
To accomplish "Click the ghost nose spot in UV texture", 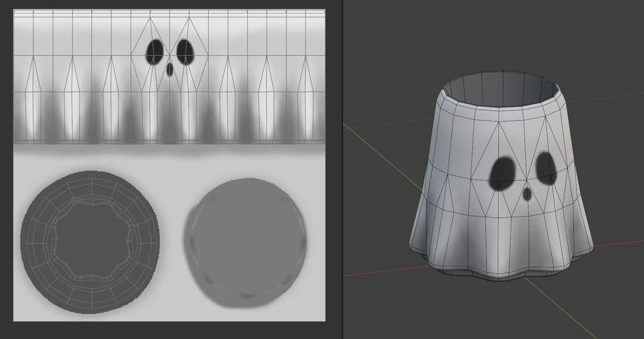I will click(x=169, y=70).
